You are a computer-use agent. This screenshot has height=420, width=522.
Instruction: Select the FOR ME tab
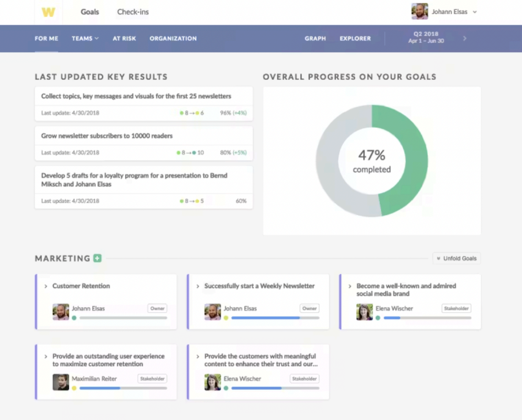coord(46,38)
